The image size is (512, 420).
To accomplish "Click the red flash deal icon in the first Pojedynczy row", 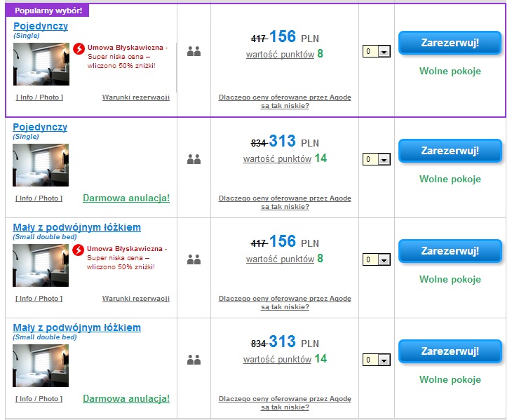I will 79,49.
